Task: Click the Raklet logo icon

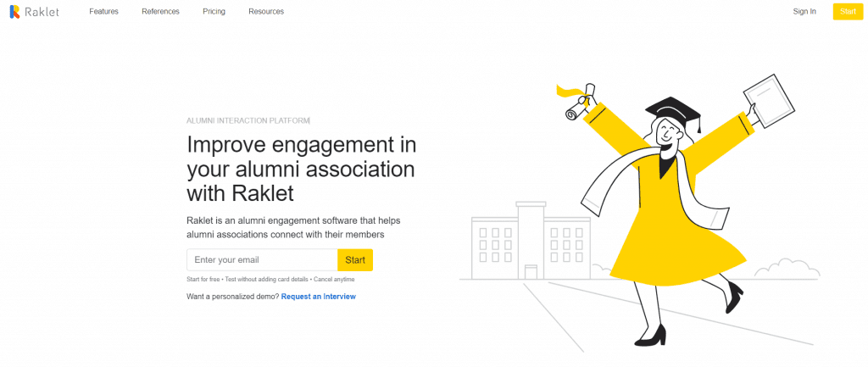Action: click(15, 12)
